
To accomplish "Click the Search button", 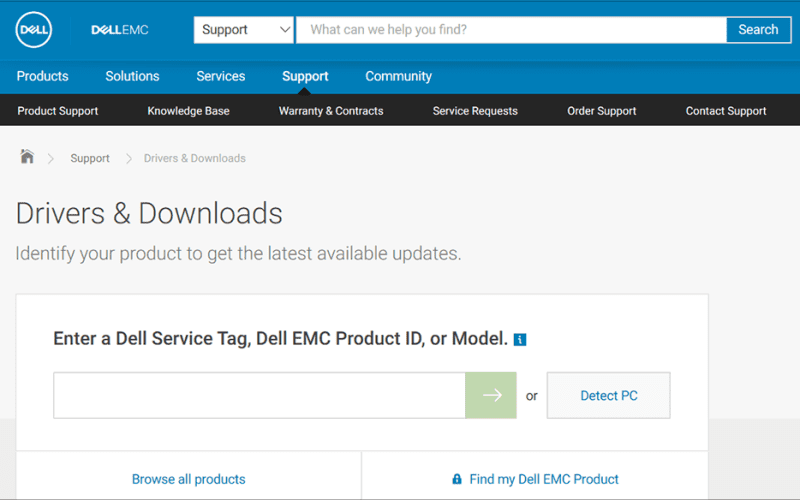I will click(759, 30).
